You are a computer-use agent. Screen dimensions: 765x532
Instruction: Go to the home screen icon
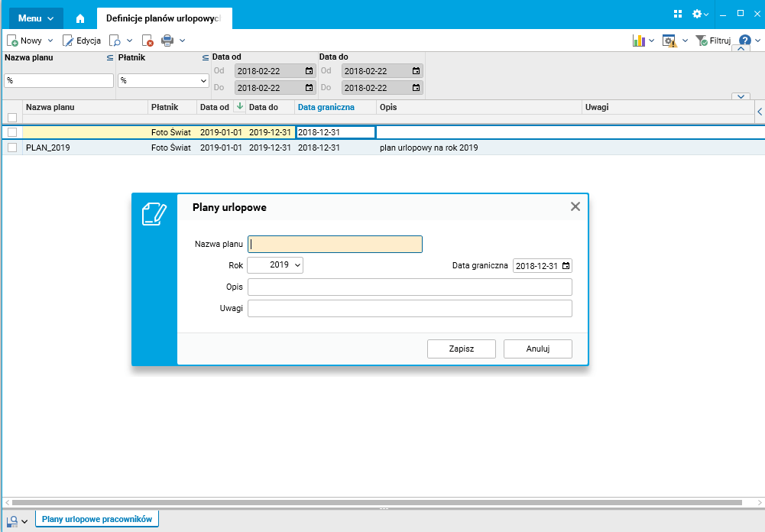pos(80,18)
